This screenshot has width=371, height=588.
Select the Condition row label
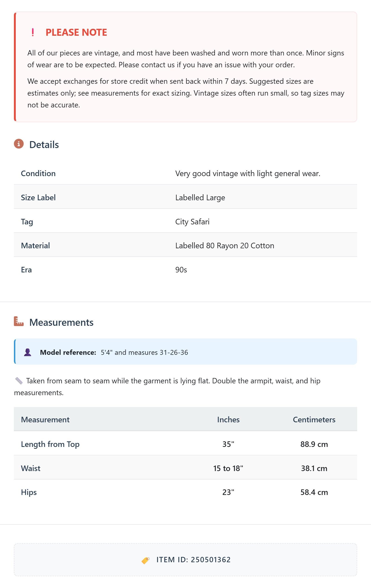click(38, 173)
